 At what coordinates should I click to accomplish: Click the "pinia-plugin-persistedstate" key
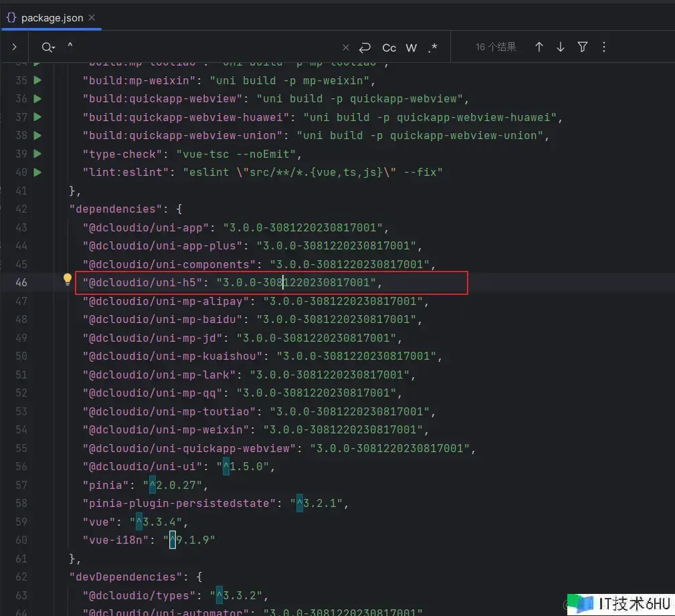pos(179,503)
